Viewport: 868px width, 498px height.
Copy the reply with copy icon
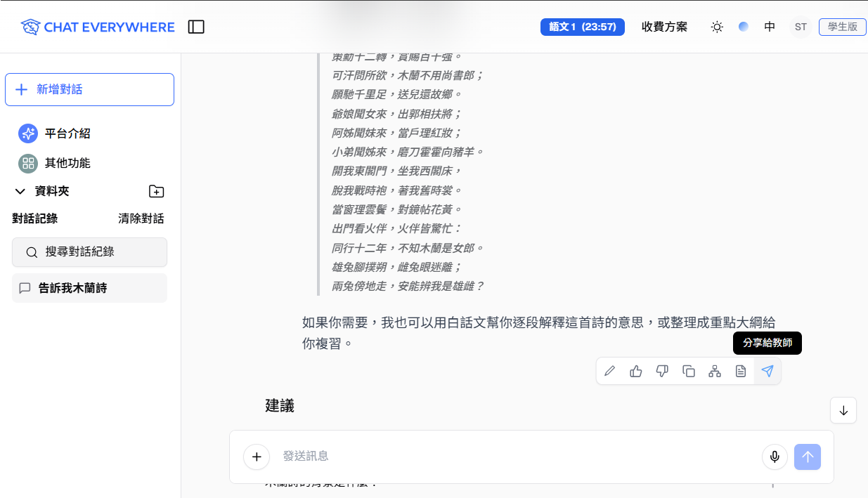click(x=689, y=371)
